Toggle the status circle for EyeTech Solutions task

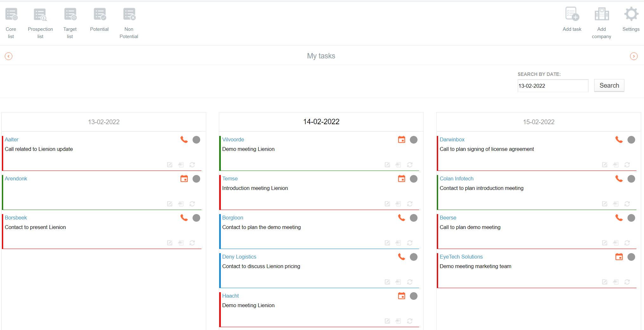631,257
